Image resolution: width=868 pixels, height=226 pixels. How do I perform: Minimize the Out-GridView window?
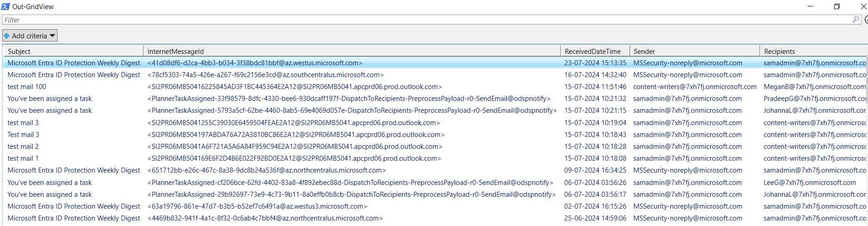pos(811,6)
